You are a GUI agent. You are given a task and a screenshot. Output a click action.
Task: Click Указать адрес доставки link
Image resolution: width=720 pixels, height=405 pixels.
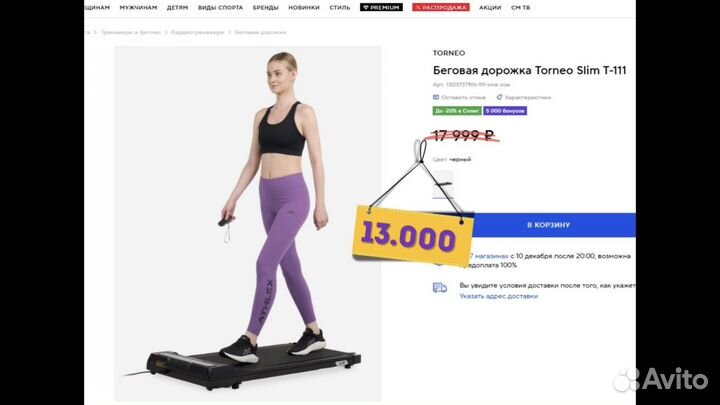point(499,296)
